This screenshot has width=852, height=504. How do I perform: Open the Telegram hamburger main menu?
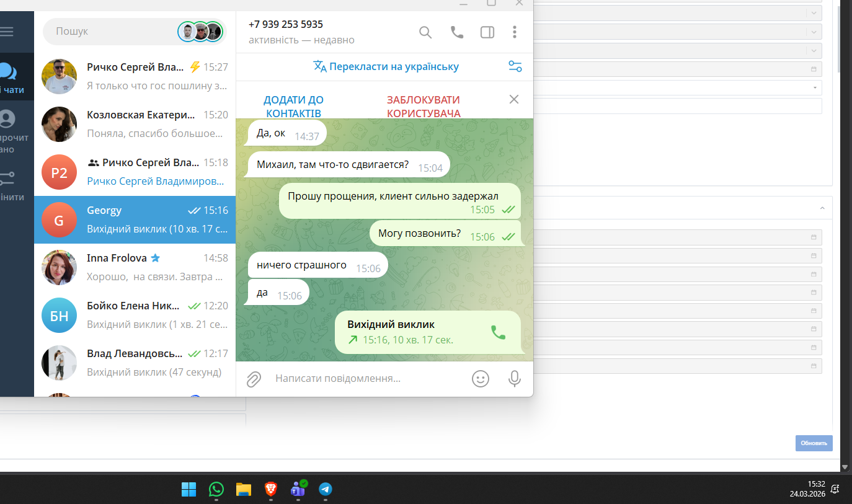point(6,31)
